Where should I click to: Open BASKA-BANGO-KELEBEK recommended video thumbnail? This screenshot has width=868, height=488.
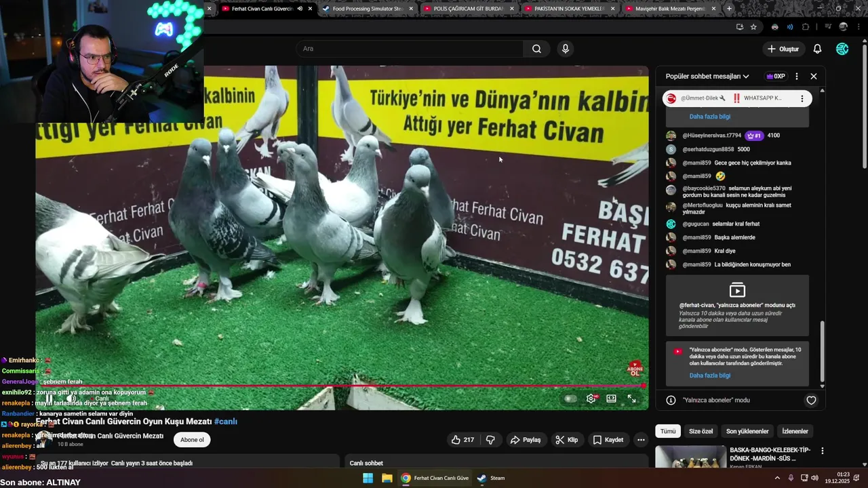coord(690,457)
